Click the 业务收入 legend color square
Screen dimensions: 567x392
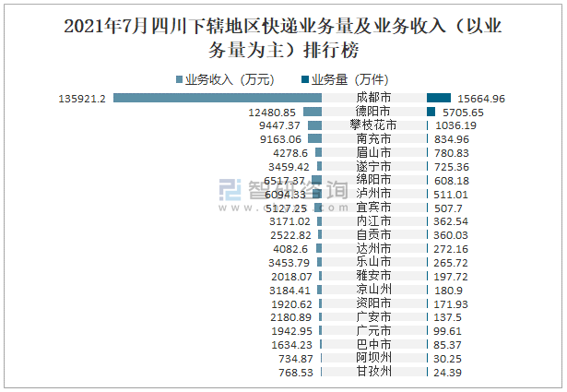[x=179, y=79]
